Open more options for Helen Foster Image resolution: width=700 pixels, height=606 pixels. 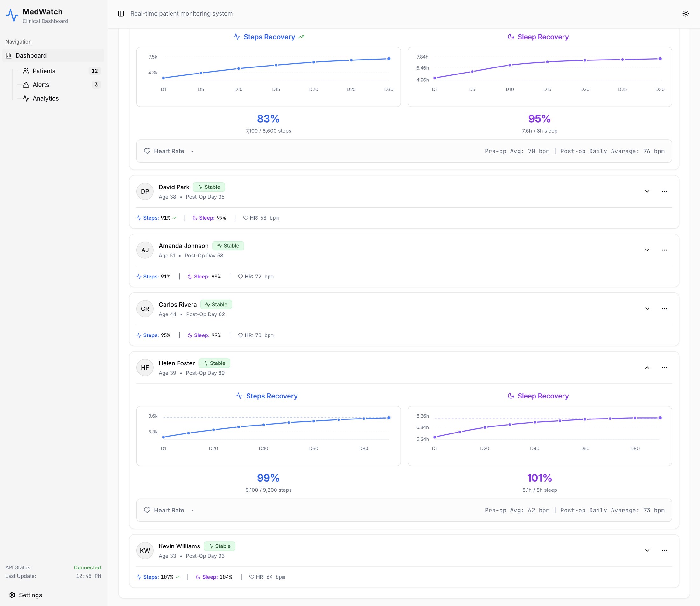[664, 368]
